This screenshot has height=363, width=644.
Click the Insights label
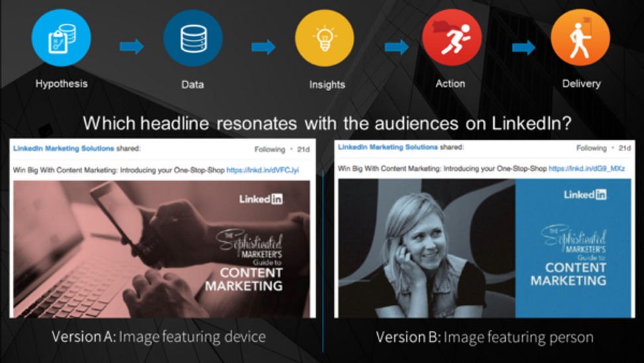[327, 85]
